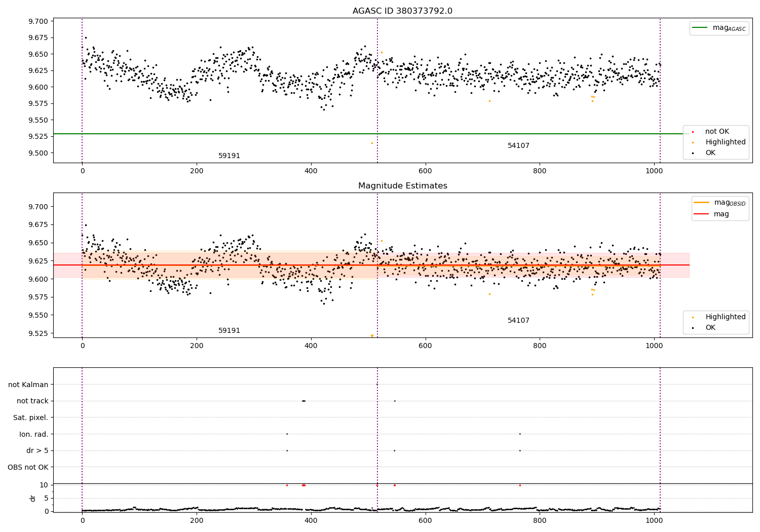
Task: Click x-axis tick 800 on Magnitude Estimates plot
Action: [x=540, y=346]
